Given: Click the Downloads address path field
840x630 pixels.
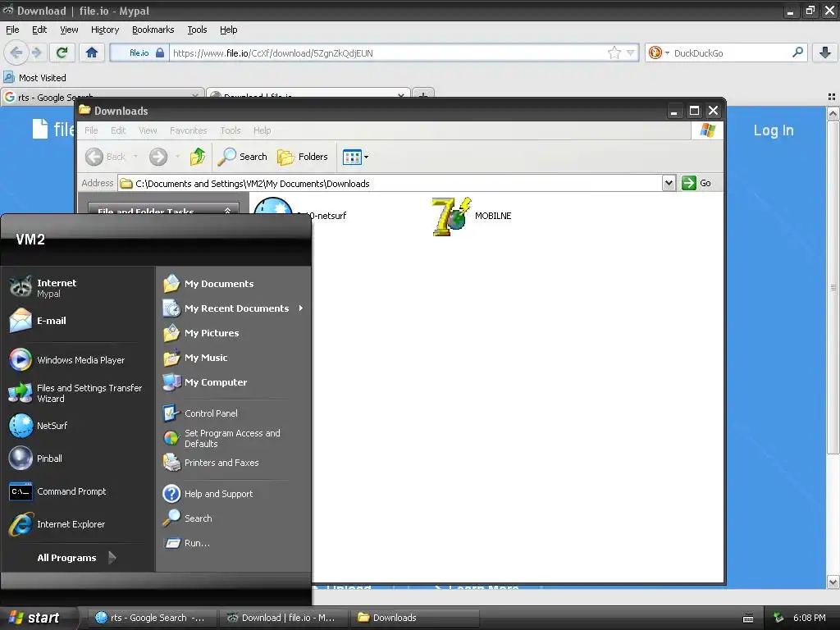Looking at the screenshot, I should pos(390,183).
